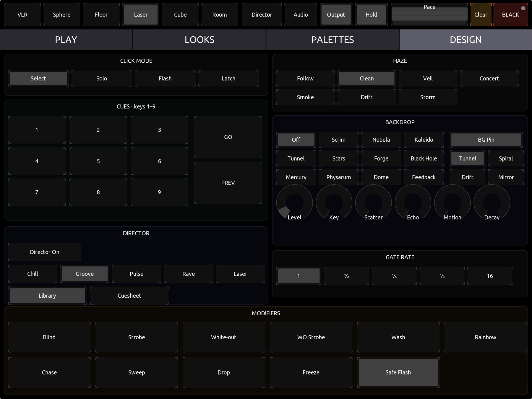Viewport: 532px width, 399px height.
Task: Open Director from the top bar
Action: tap(262, 14)
